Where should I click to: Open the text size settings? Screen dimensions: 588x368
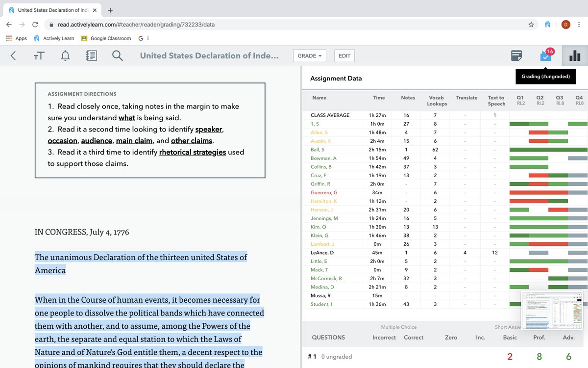coord(39,55)
